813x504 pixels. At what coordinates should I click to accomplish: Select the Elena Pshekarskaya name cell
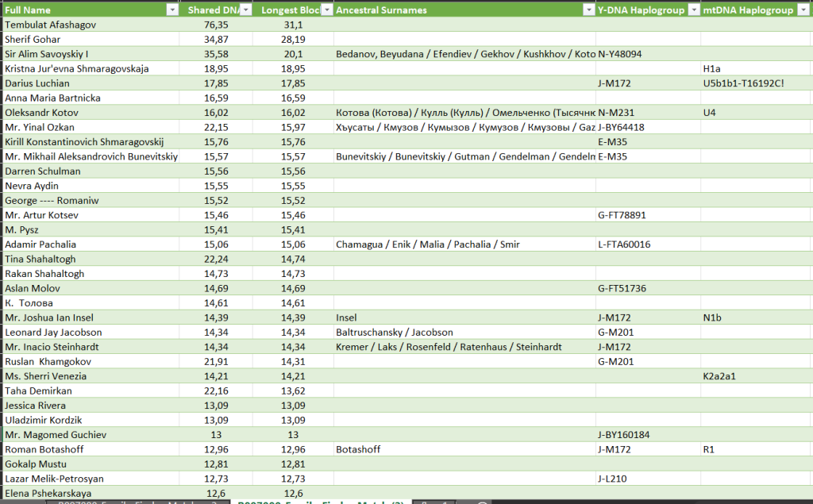pyautogui.click(x=49, y=493)
